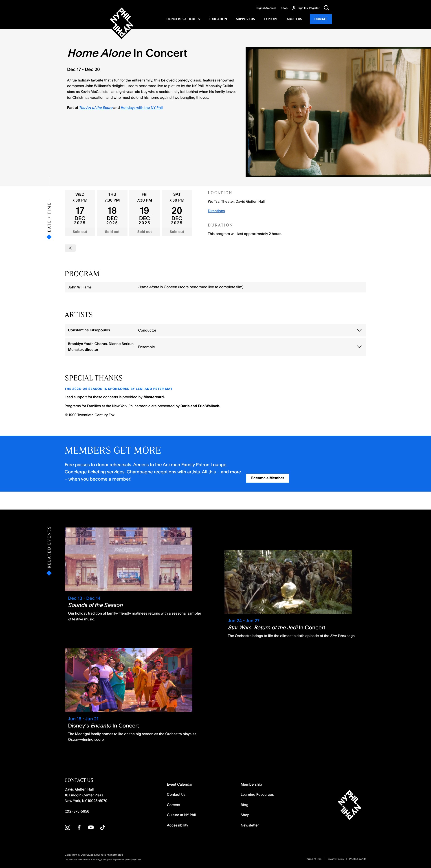
Task: Open Careers footer link
Action: click(x=173, y=805)
